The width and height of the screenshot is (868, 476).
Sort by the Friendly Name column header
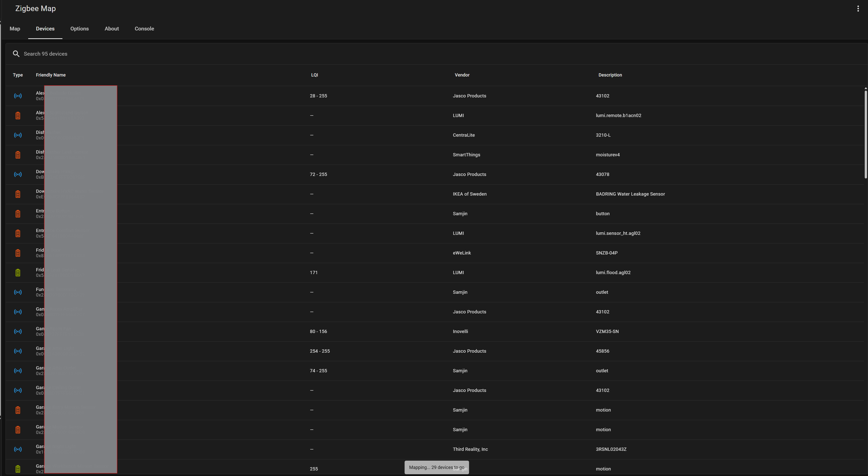51,75
